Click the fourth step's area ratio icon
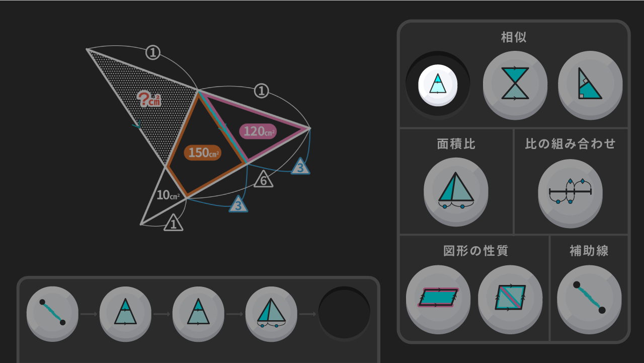644x363 pixels. [271, 312]
